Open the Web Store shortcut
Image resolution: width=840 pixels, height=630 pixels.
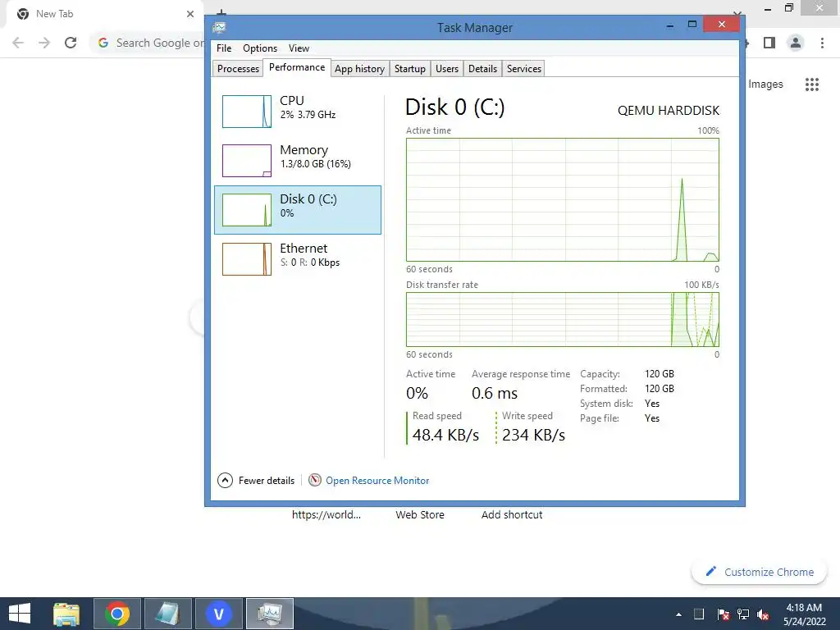[420, 515]
